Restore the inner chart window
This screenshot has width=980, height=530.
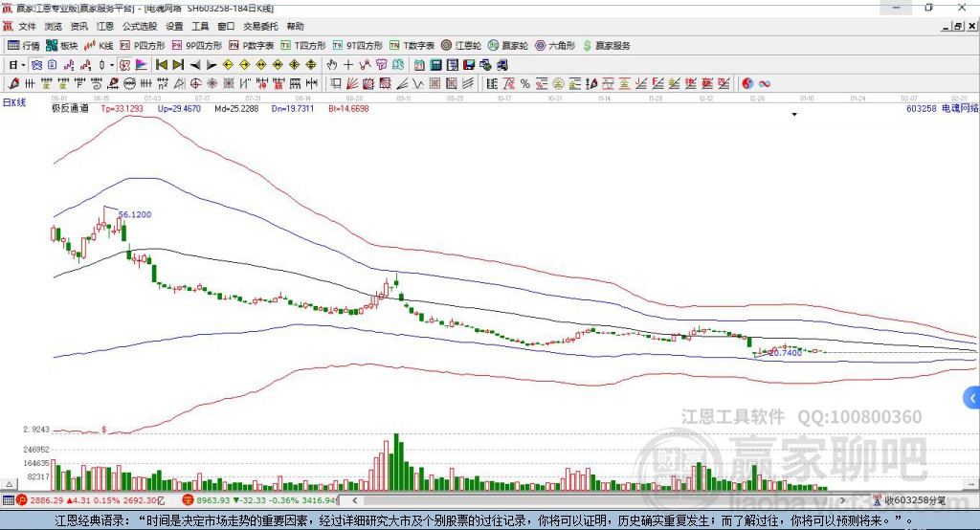click(958, 26)
